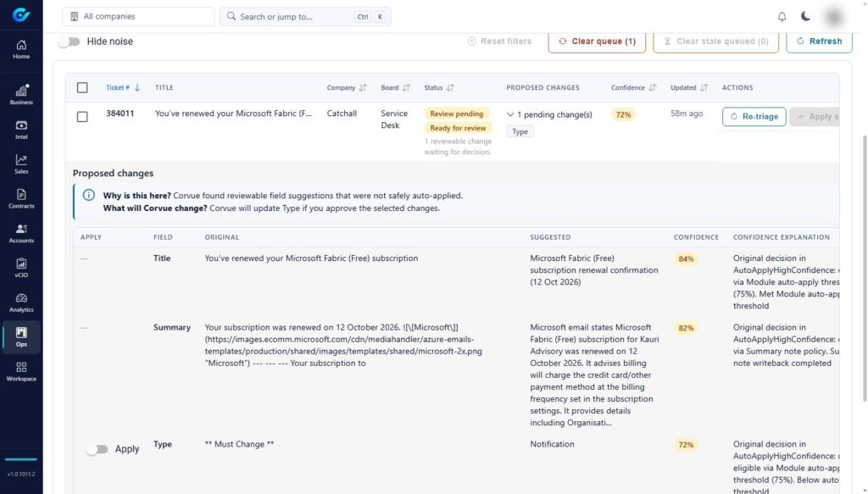Tick checkbox for ticket 384011
The height and width of the screenshot is (494, 868).
click(x=82, y=117)
